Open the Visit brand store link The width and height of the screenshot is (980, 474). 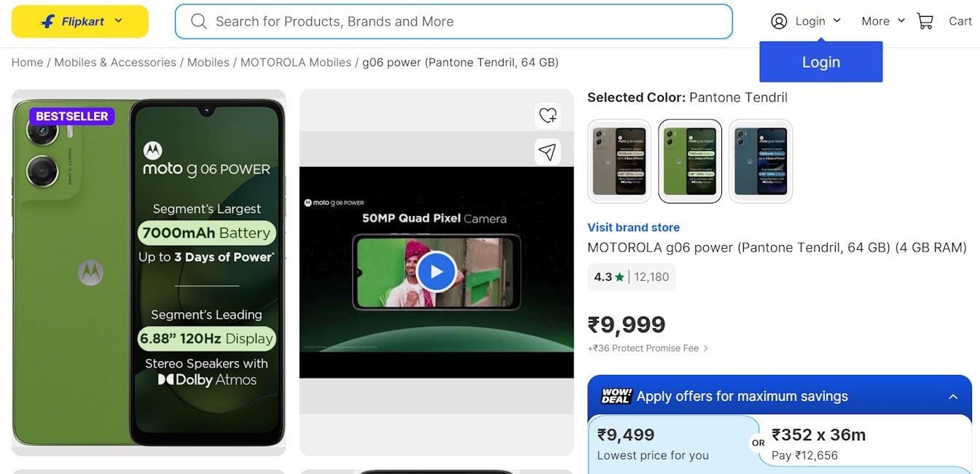pos(633,228)
